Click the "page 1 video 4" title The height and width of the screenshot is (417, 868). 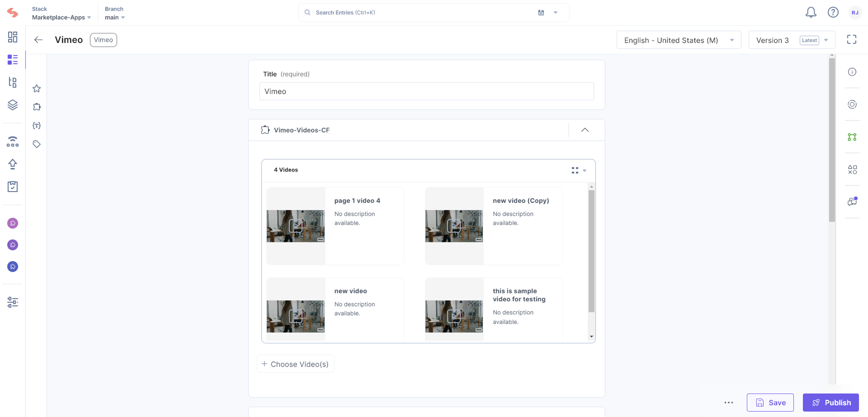(x=357, y=201)
